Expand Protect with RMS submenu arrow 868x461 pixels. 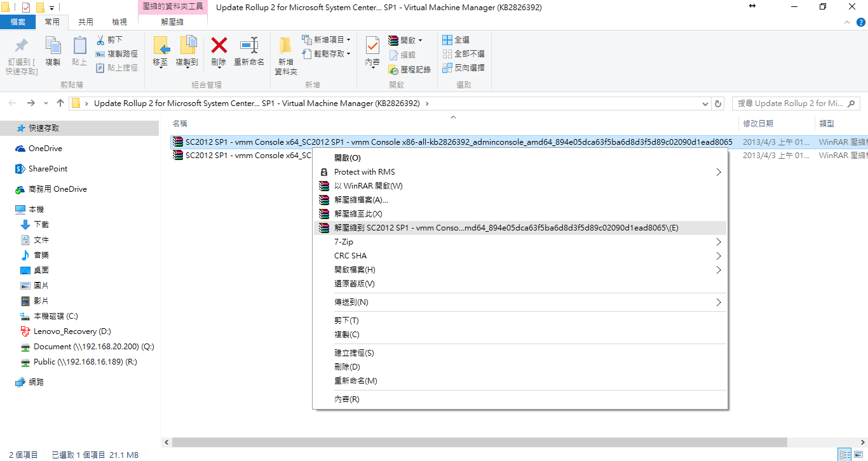tap(719, 172)
